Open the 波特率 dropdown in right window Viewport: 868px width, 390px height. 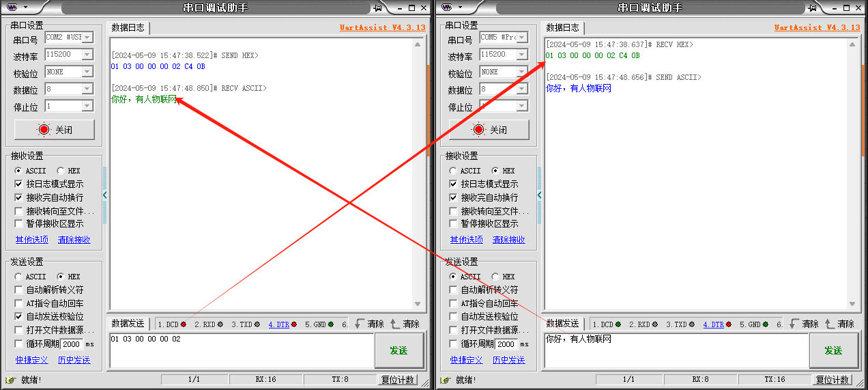pos(521,54)
